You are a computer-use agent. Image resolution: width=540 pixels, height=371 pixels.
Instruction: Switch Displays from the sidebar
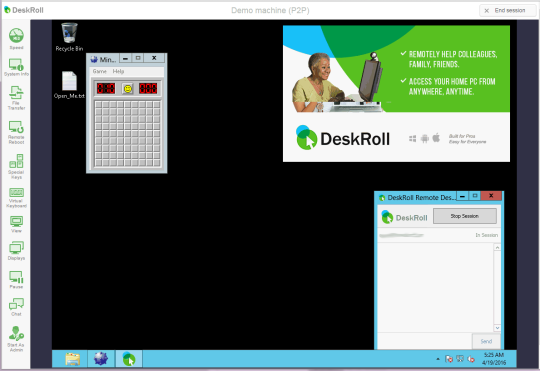pyautogui.click(x=16, y=251)
